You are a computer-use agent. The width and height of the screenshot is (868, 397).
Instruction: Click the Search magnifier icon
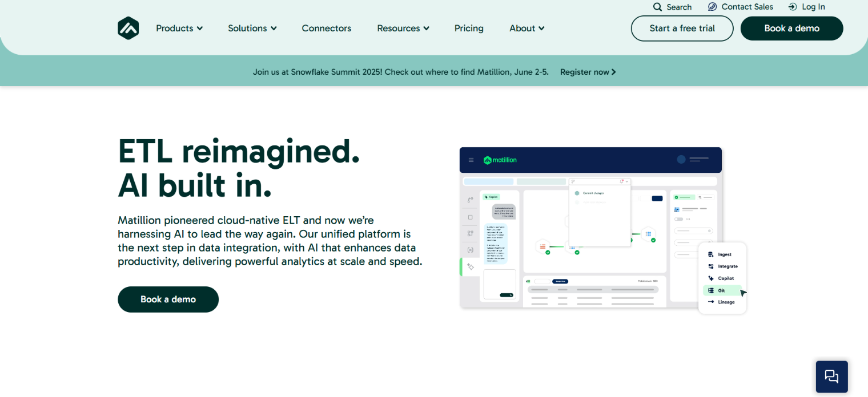(658, 7)
